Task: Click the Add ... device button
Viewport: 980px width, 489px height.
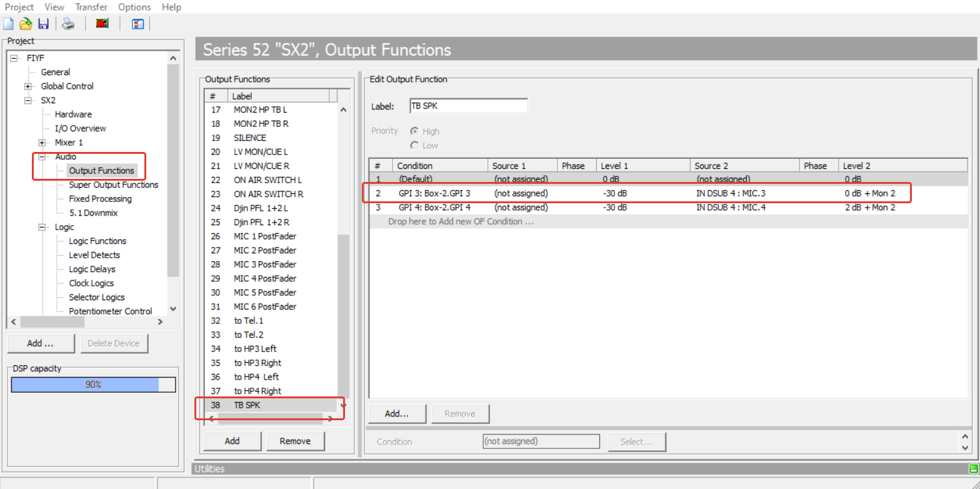Action: pos(41,343)
